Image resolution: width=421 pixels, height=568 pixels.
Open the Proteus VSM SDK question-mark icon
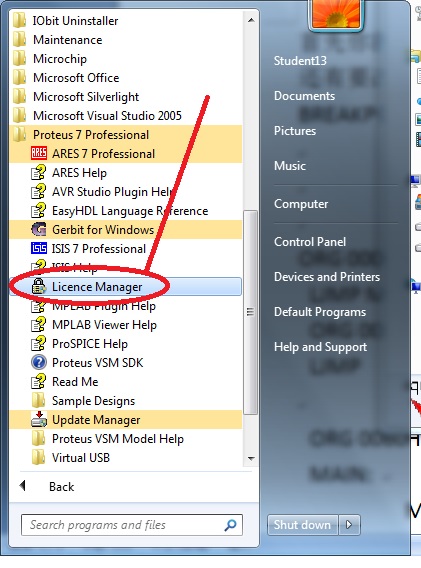[x=39, y=362]
